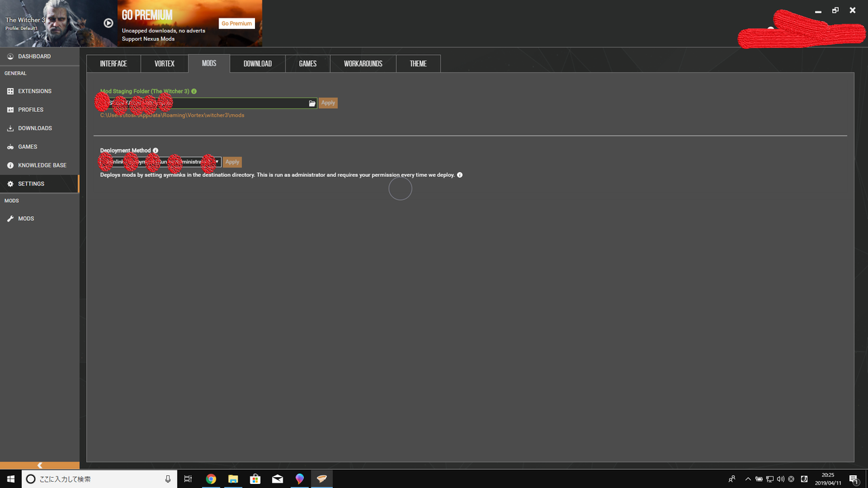
Task: Open Mail app from taskbar
Action: [277, 479]
